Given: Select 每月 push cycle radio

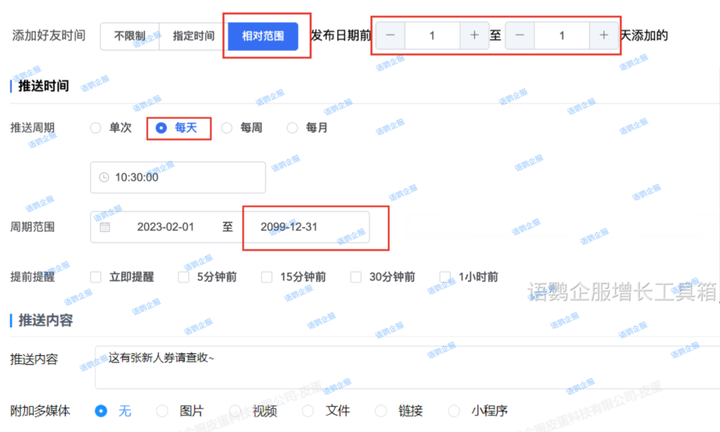Looking at the screenshot, I should coord(293,128).
